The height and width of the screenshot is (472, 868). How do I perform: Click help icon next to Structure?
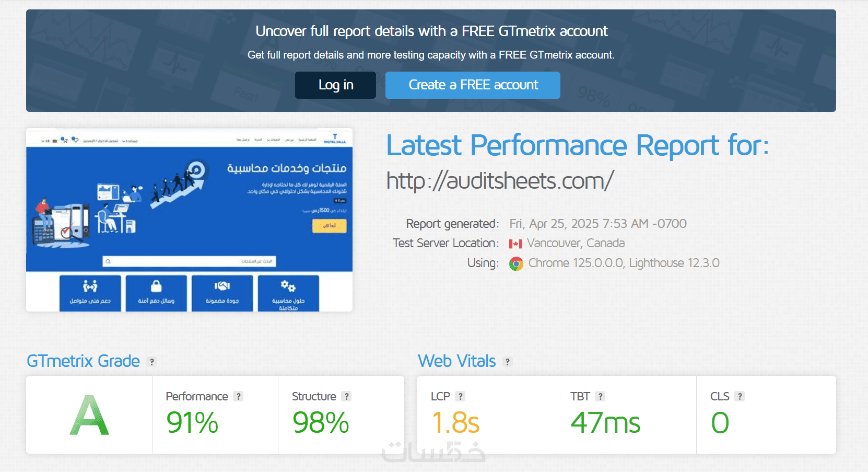tap(346, 396)
